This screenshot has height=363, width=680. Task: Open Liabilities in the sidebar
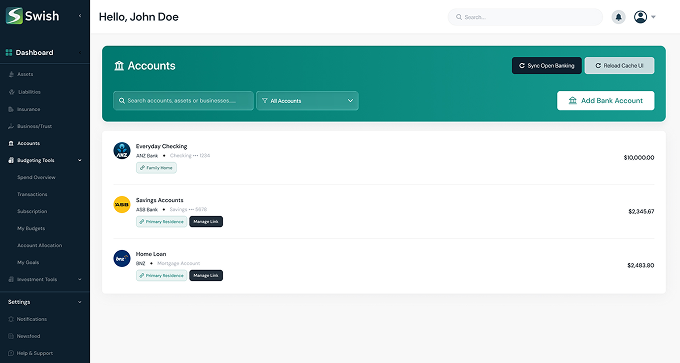tap(29, 92)
